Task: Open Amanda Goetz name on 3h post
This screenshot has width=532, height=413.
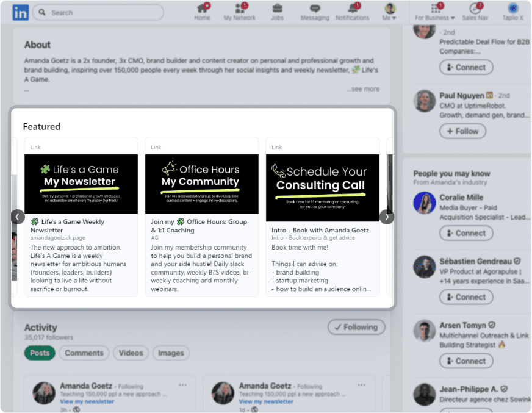Action: tap(86, 386)
